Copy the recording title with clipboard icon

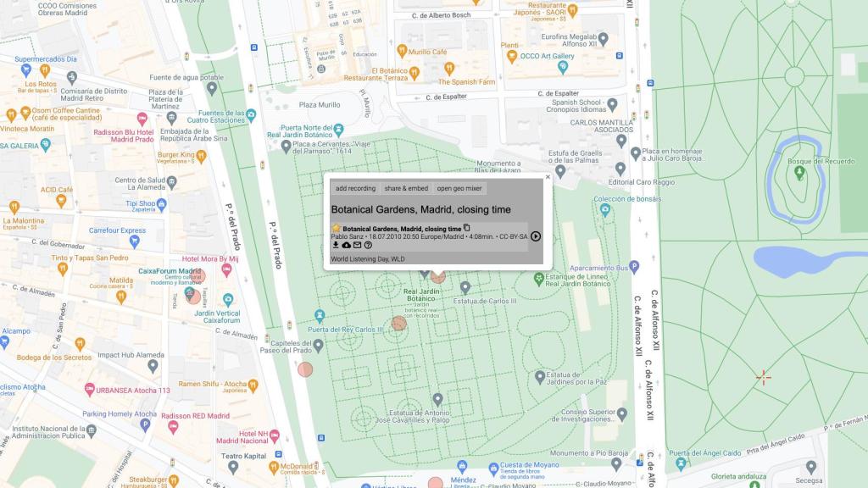(x=467, y=228)
